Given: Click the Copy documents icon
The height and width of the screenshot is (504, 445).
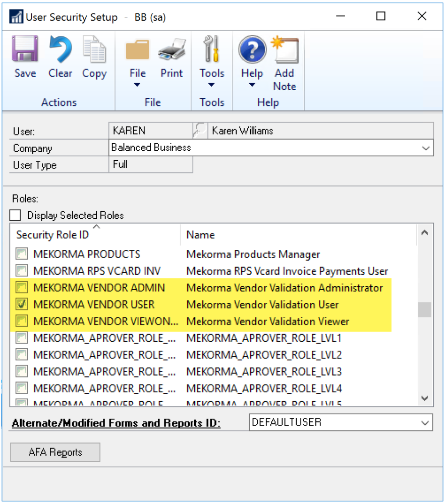Looking at the screenshot, I should tap(94, 49).
